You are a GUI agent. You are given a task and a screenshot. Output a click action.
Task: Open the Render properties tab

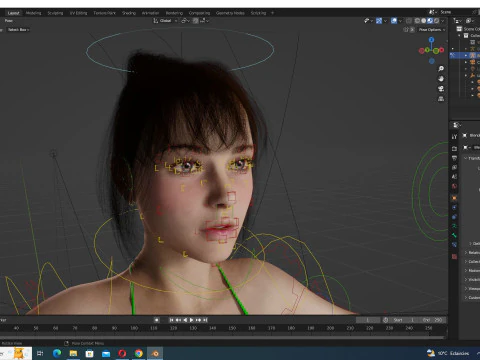454,148
